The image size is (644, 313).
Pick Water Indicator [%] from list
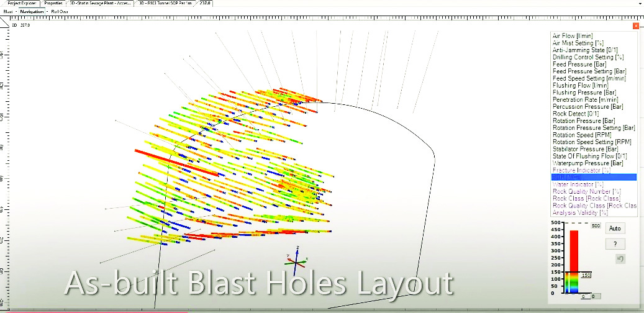point(578,184)
